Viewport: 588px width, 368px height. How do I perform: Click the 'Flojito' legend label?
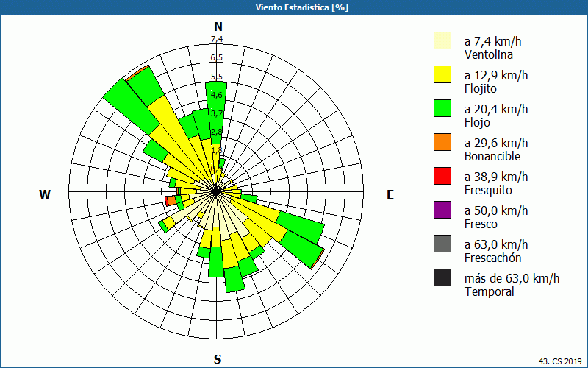click(481, 88)
